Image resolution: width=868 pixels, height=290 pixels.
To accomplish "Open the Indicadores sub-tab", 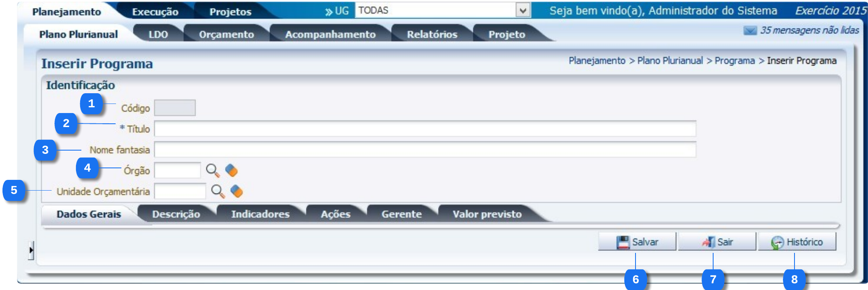I will 260,214.
